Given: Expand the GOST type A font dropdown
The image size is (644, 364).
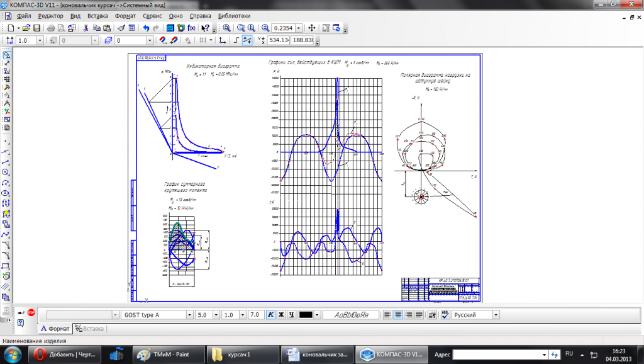Looking at the screenshot, I should tap(189, 315).
